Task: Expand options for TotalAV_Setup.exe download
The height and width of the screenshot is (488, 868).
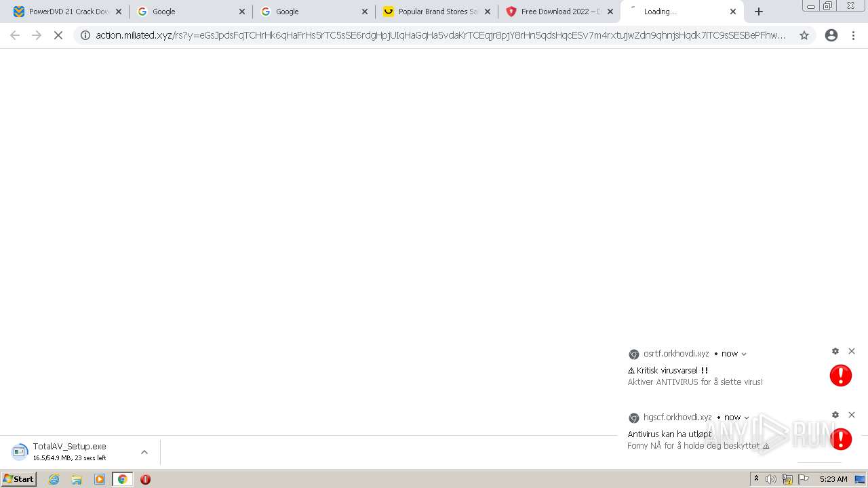Action: (x=144, y=452)
